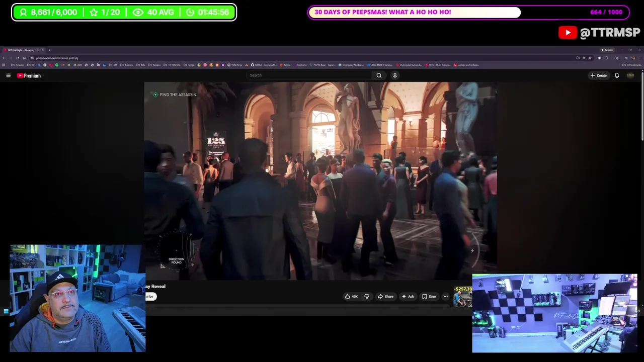Screen dimensions: 644x362
Task: Like the video (45K)
Action: 352,296
